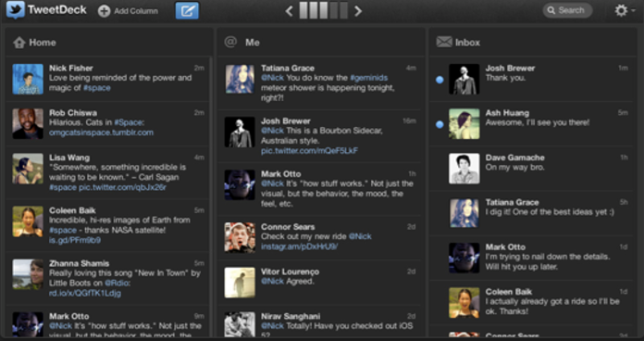The height and width of the screenshot is (341, 644).
Task: Open the settings gear icon
Action: click(621, 10)
